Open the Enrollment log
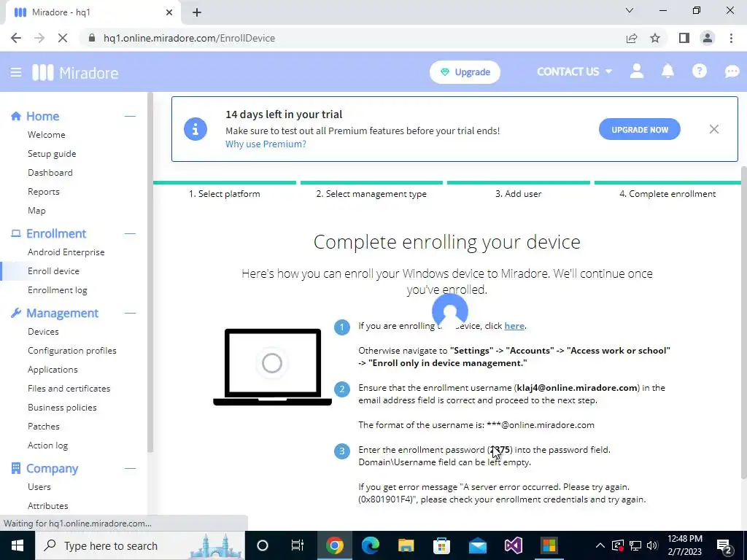The height and width of the screenshot is (560, 747). 57,290
